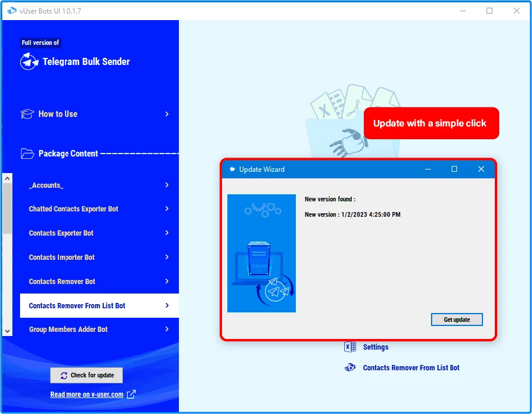Click the folder icon beside Package Content

pyautogui.click(x=27, y=154)
